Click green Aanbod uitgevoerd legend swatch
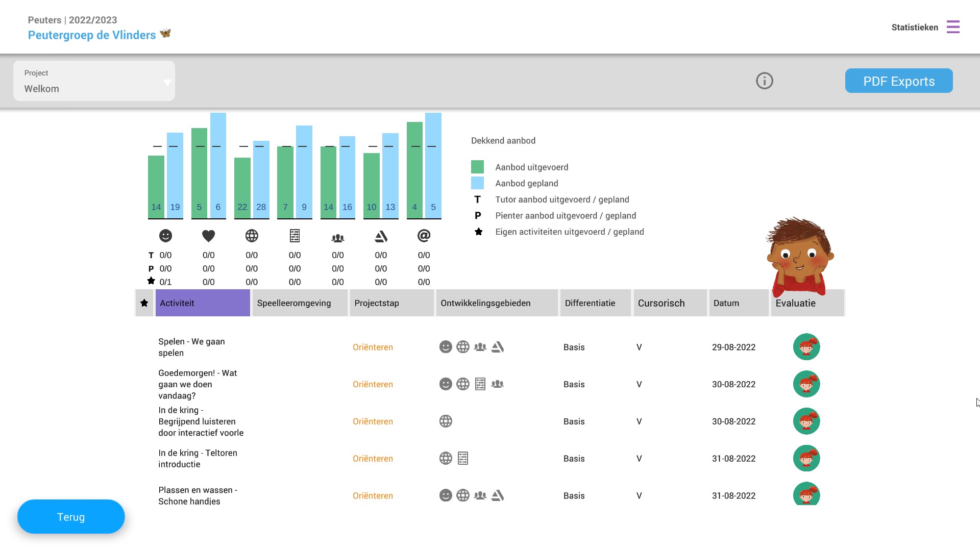980x551 pixels. (477, 167)
